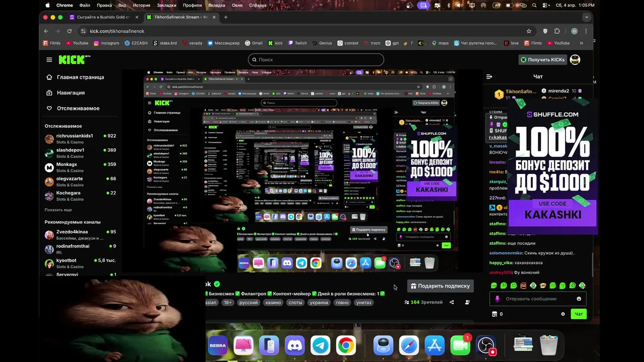Open OBS Studio in the dock
This screenshot has width=644, height=362.
point(486,345)
